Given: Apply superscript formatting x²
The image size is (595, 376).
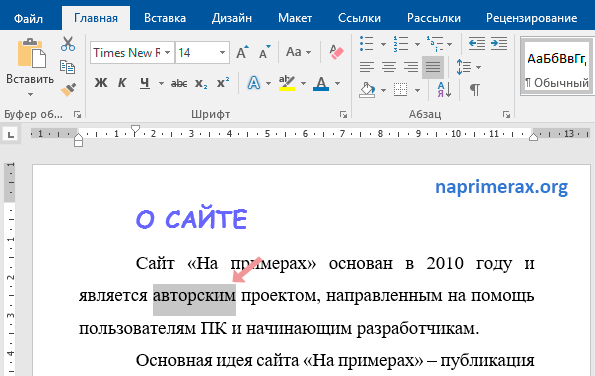Looking at the screenshot, I should coord(223,82).
